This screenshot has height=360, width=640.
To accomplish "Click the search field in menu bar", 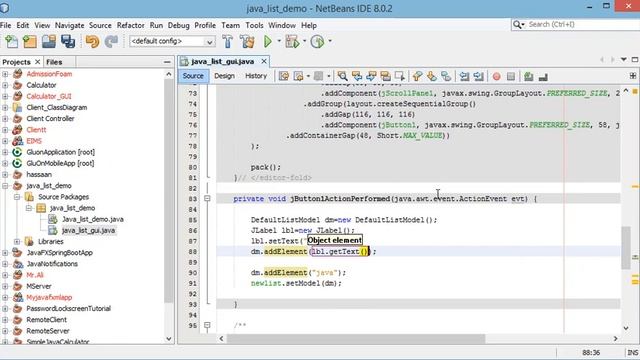I will 575,24.
